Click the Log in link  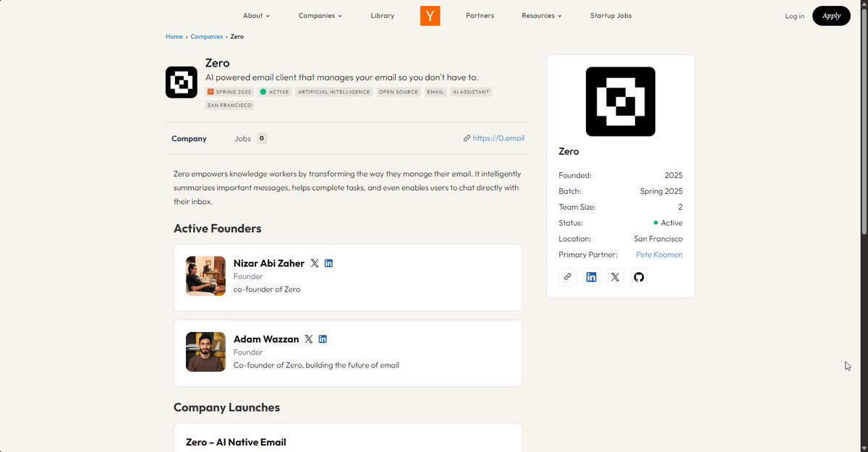pyautogui.click(x=795, y=16)
